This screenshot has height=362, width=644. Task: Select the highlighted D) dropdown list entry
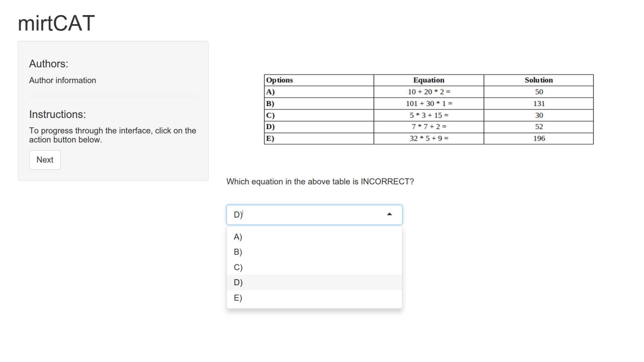pyautogui.click(x=238, y=283)
